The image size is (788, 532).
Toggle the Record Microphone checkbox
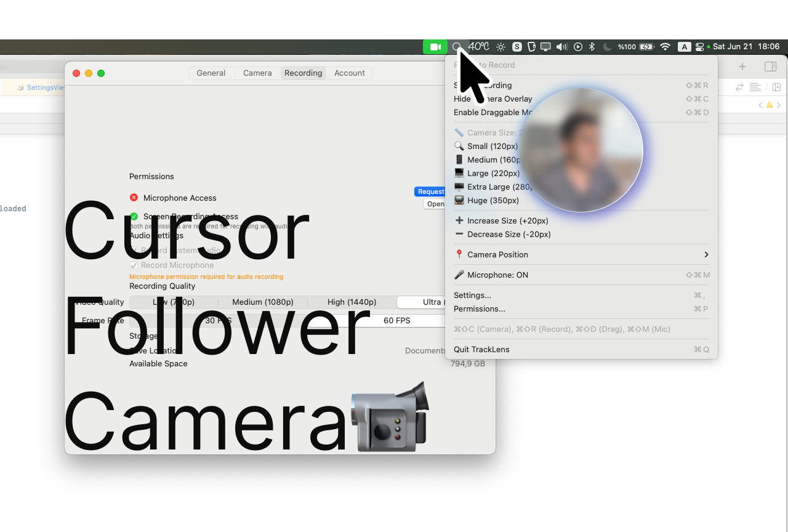134,265
